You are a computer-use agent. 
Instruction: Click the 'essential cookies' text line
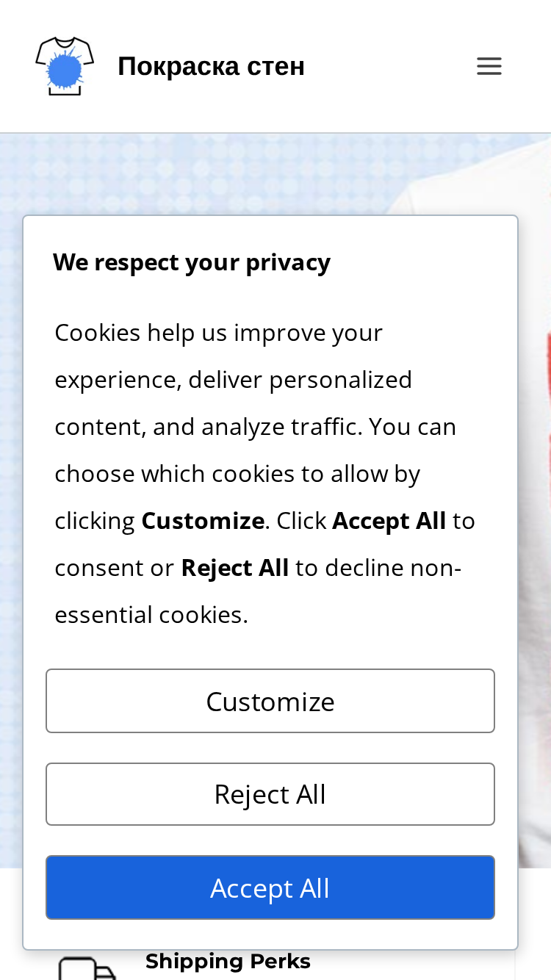(151, 615)
